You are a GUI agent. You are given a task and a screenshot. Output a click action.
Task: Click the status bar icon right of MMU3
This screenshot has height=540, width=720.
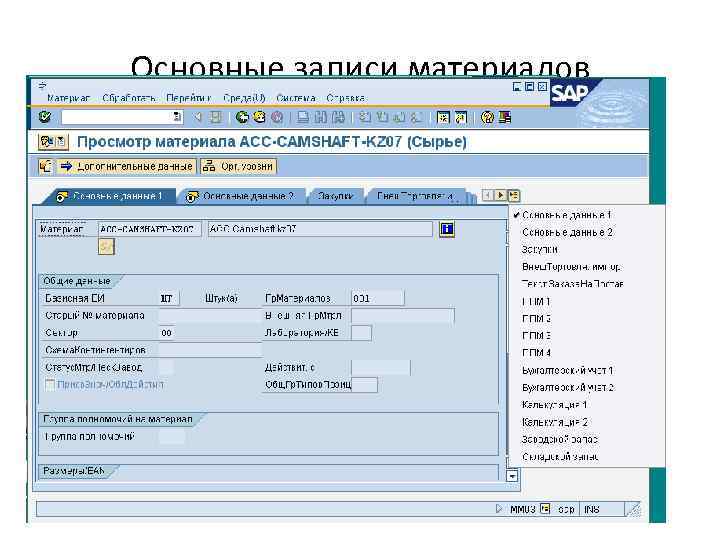(x=545, y=508)
